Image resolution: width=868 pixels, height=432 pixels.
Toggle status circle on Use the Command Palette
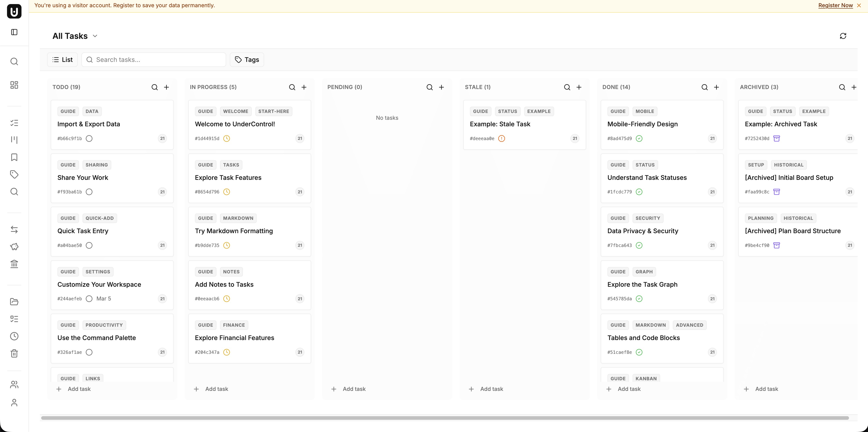(89, 352)
